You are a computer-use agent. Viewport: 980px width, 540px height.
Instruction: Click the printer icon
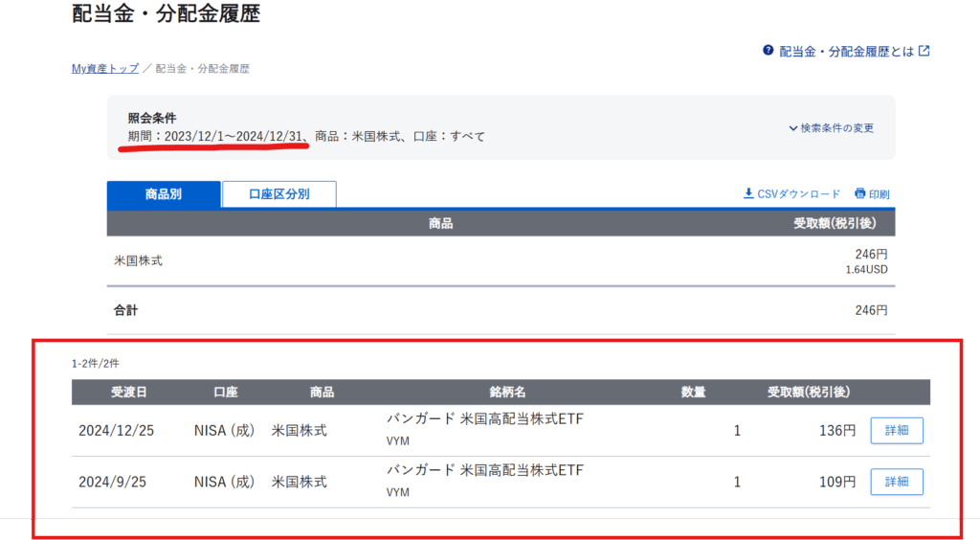860,193
